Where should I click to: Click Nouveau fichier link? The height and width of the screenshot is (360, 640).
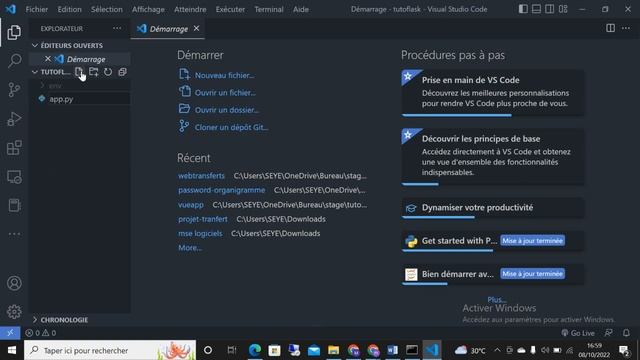coord(224,75)
